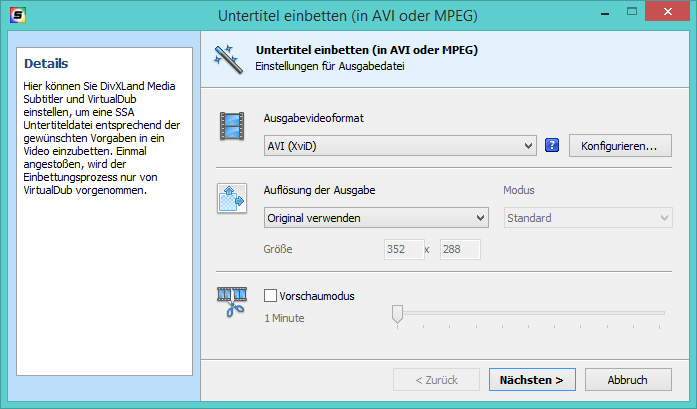Click the Konfigurieren... button
Viewport: 697px width, 409px height.
(x=620, y=146)
